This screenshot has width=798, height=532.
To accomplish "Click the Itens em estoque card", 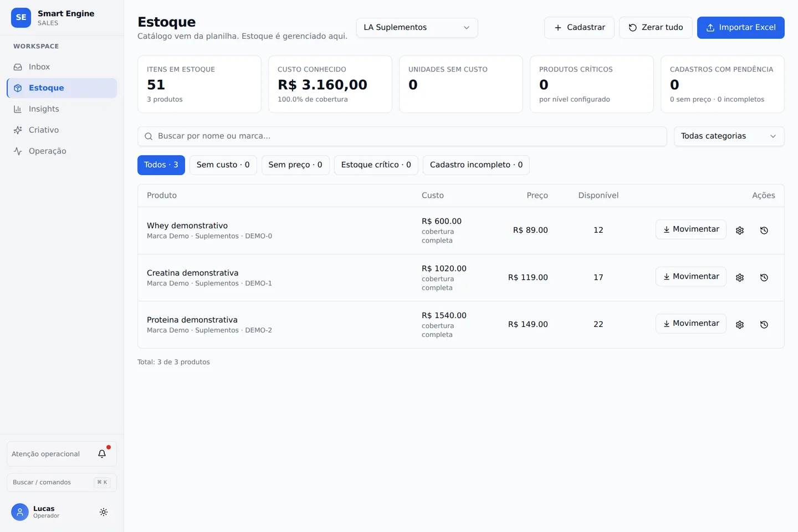I will (x=199, y=84).
